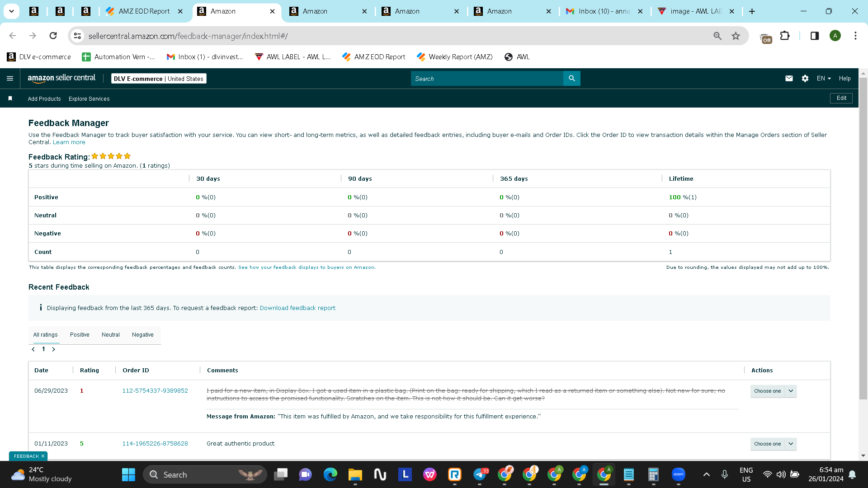
Task: Click Explore Services in navigation bar
Action: pos(89,99)
